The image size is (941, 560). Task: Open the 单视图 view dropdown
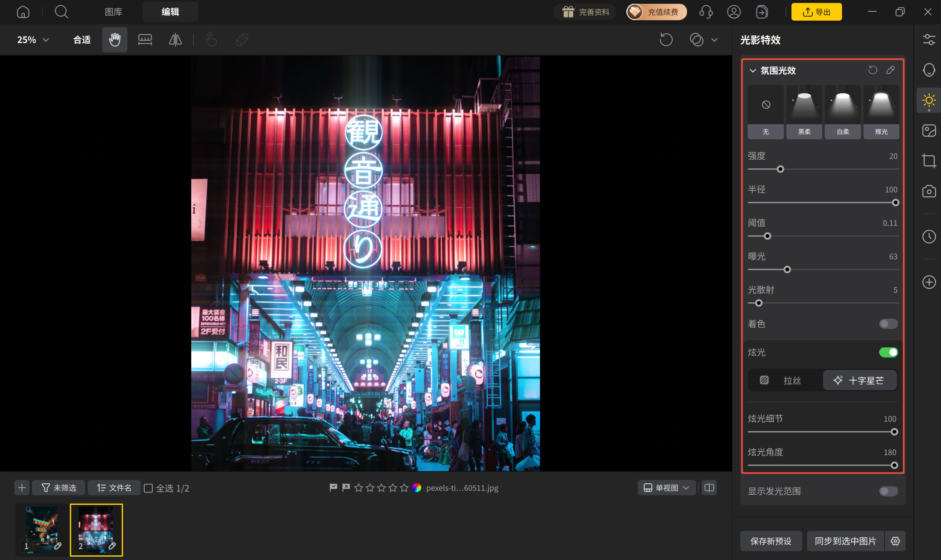click(x=666, y=488)
